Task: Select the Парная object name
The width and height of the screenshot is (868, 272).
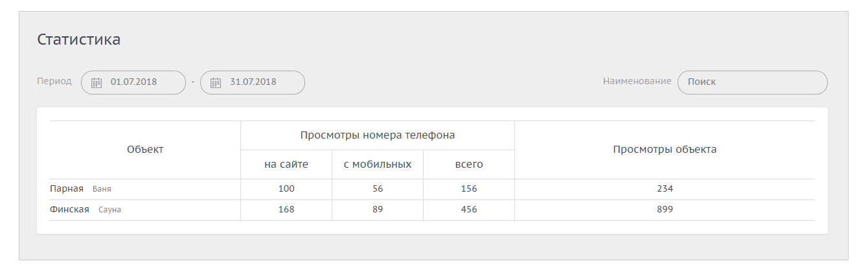Action: pyautogui.click(x=67, y=189)
